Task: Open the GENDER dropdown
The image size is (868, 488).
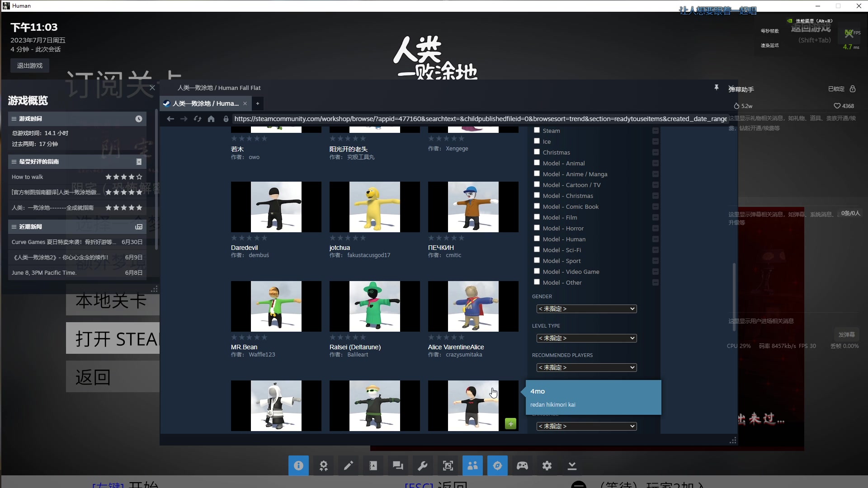Action: coord(586,309)
